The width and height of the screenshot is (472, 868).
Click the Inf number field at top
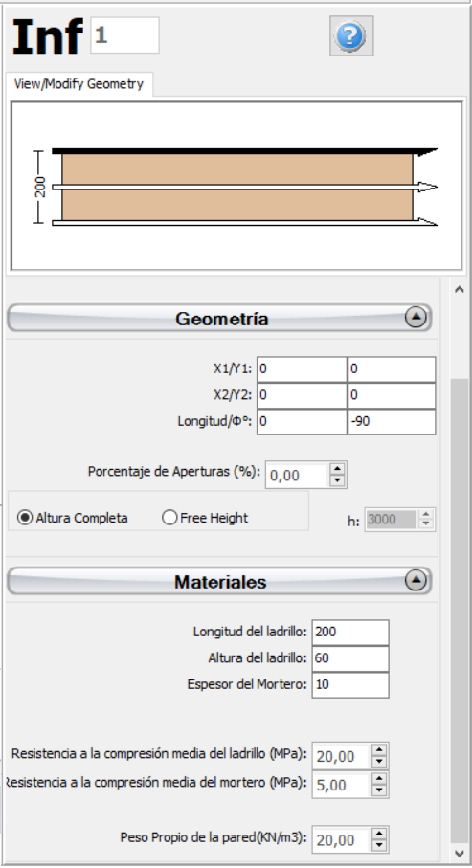click(124, 35)
